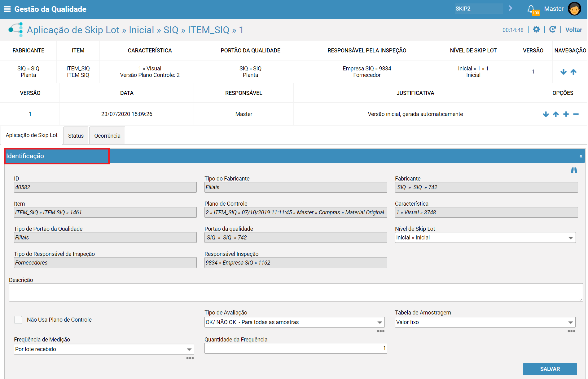
Task: Click the notification bell icon
Action: 531,9
